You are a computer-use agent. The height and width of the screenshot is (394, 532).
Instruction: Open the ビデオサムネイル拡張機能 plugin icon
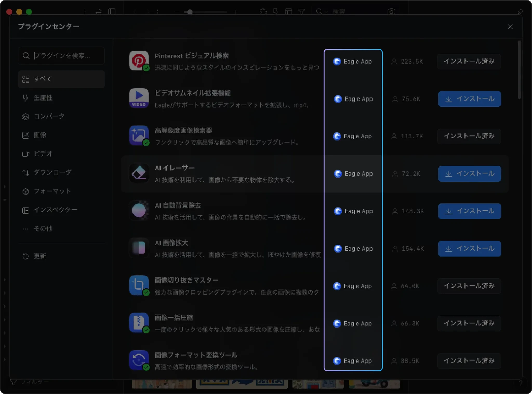pyautogui.click(x=139, y=98)
